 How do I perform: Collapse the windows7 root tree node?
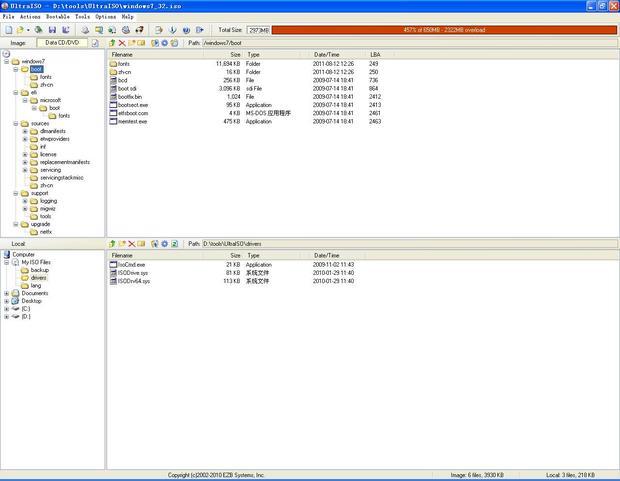pos(7,61)
